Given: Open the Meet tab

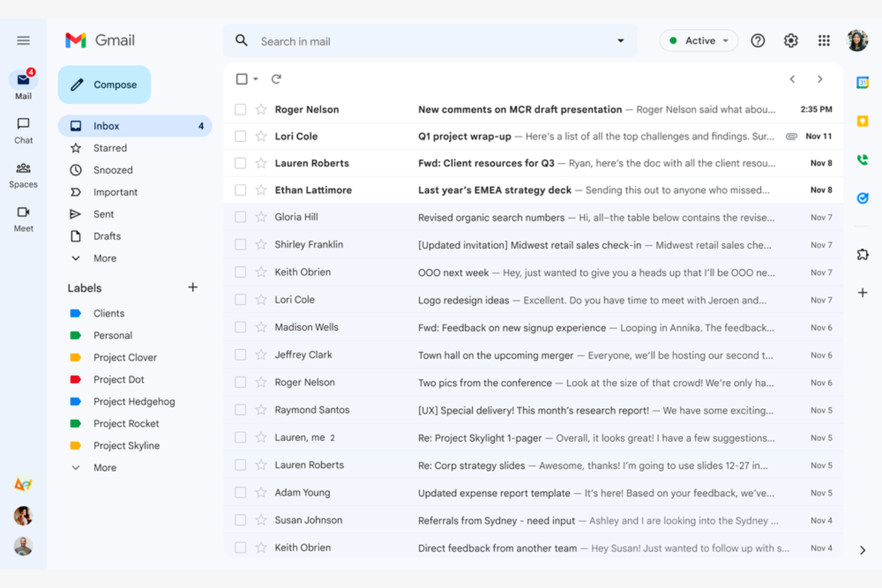Looking at the screenshot, I should pyautogui.click(x=23, y=218).
